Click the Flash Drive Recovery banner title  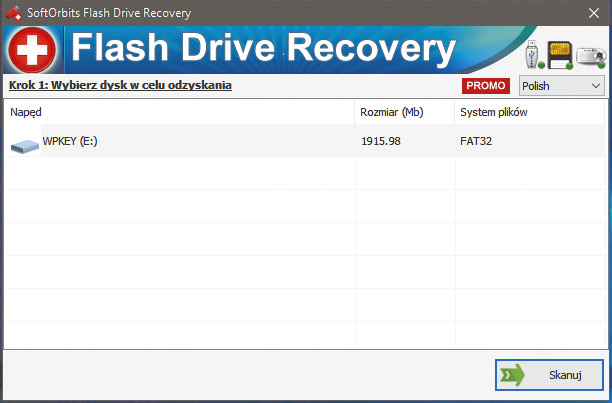[x=264, y=50]
